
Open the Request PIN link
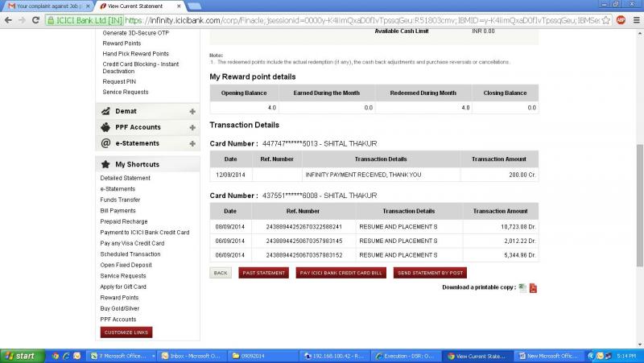point(119,81)
